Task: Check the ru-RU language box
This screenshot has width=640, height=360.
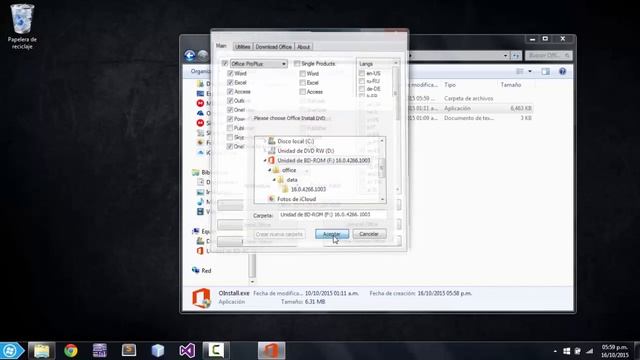Action: [x=362, y=81]
